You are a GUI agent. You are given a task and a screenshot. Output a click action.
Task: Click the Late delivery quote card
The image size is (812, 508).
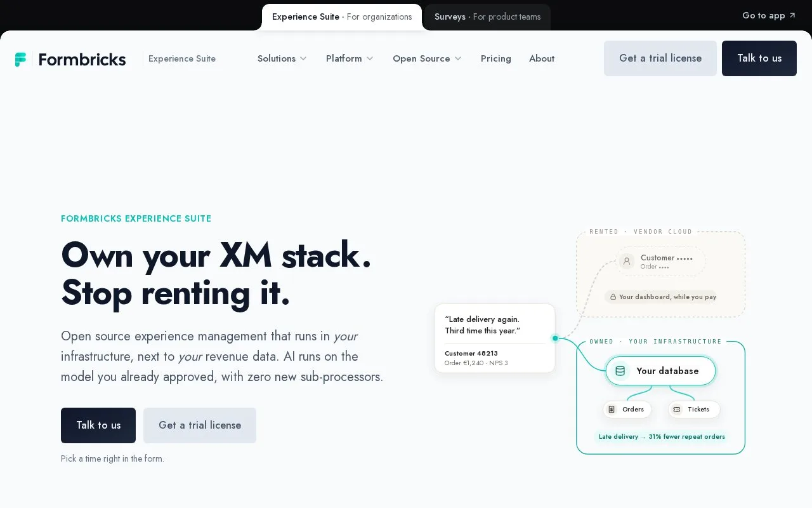click(x=495, y=338)
